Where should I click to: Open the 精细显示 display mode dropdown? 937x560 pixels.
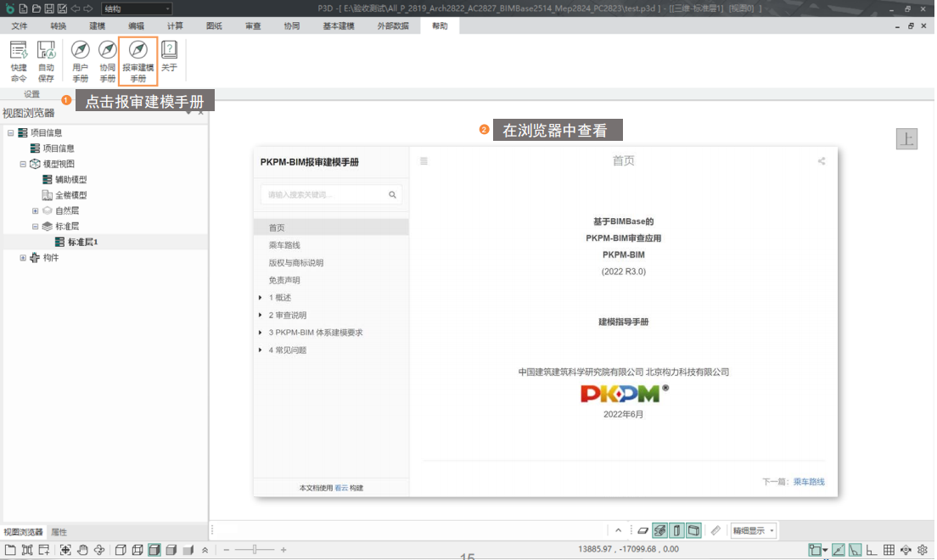754,530
